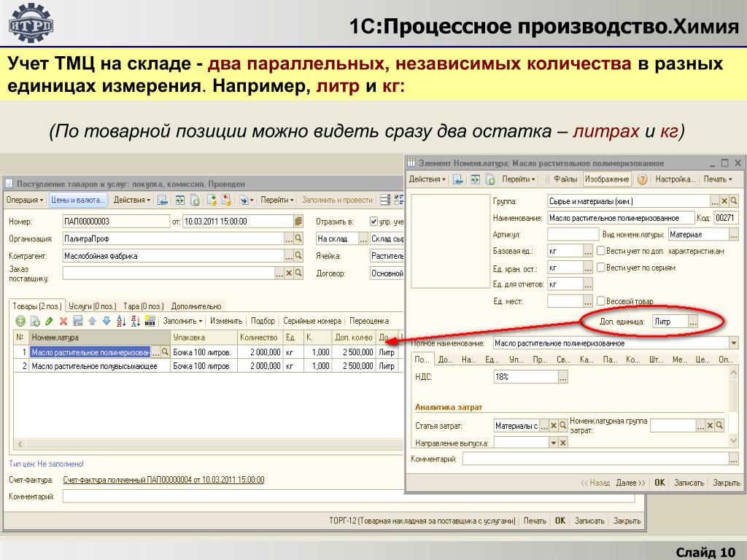Click barcode scanner icon in table toolbar

pyautogui.click(x=150, y=322)
